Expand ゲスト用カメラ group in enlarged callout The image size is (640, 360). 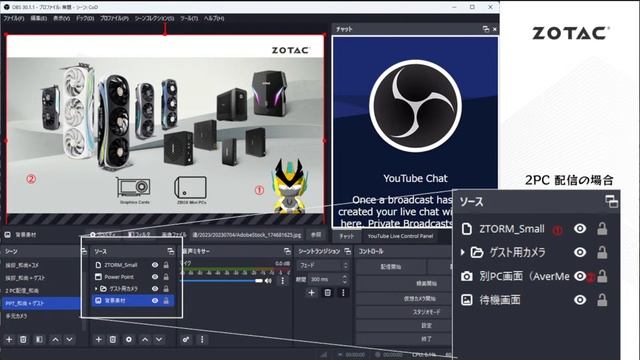click(x=462, y=253)
